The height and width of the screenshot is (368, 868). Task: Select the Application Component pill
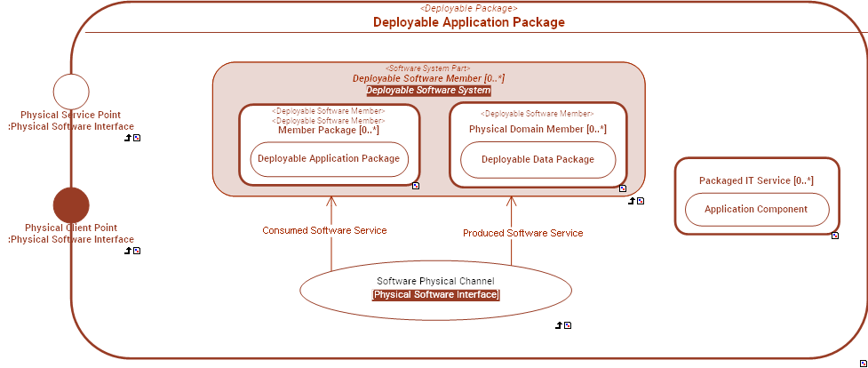[x=756, y=210]
